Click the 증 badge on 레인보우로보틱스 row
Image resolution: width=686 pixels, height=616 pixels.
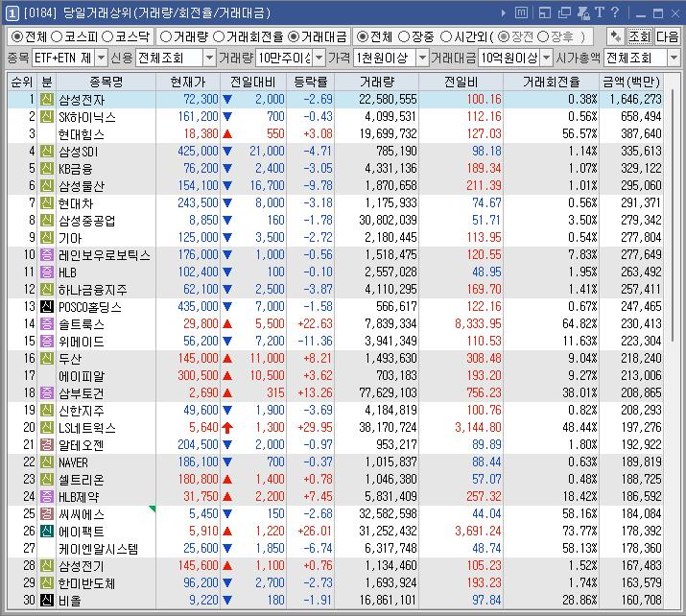[x=47, y=254]
